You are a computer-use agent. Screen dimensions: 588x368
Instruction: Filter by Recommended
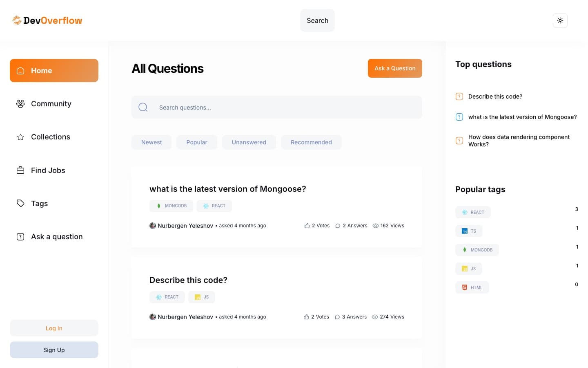point(311,142)
